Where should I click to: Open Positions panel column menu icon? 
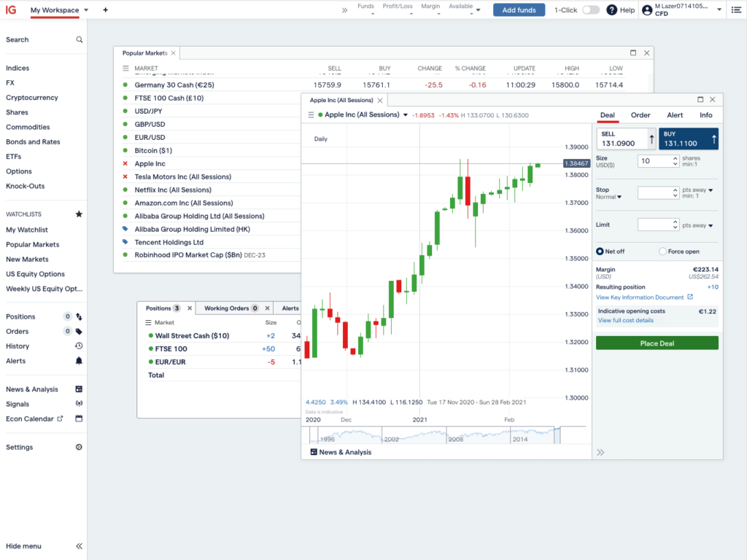[x=148, y=323]
